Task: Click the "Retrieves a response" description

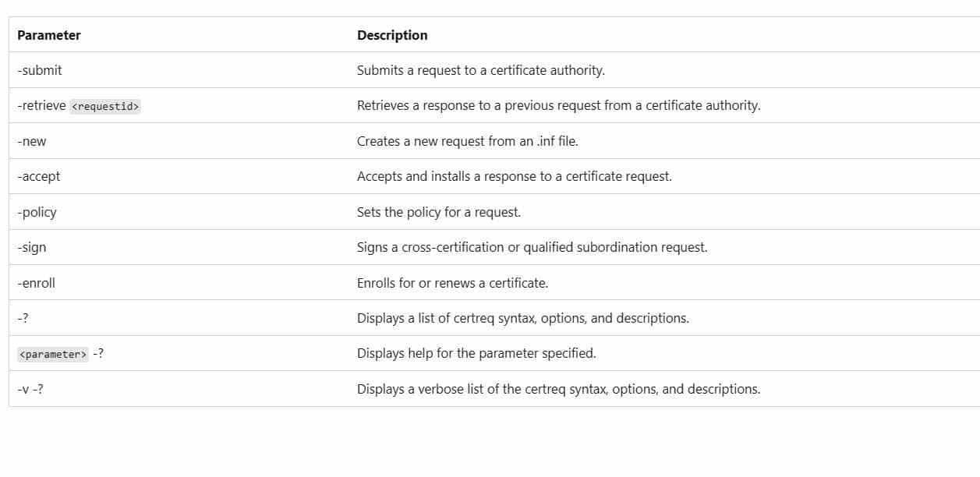Action: point(558,105)
